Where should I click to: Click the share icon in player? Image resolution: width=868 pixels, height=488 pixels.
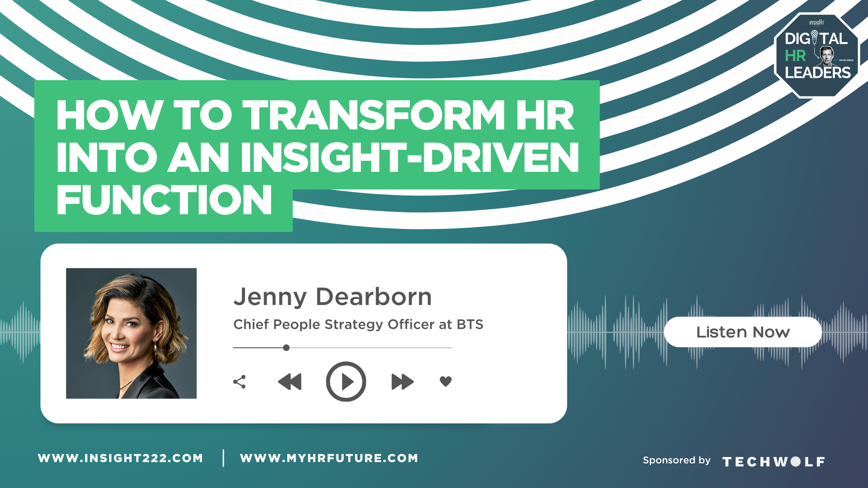pyautogui.click(x=239, y=382)
